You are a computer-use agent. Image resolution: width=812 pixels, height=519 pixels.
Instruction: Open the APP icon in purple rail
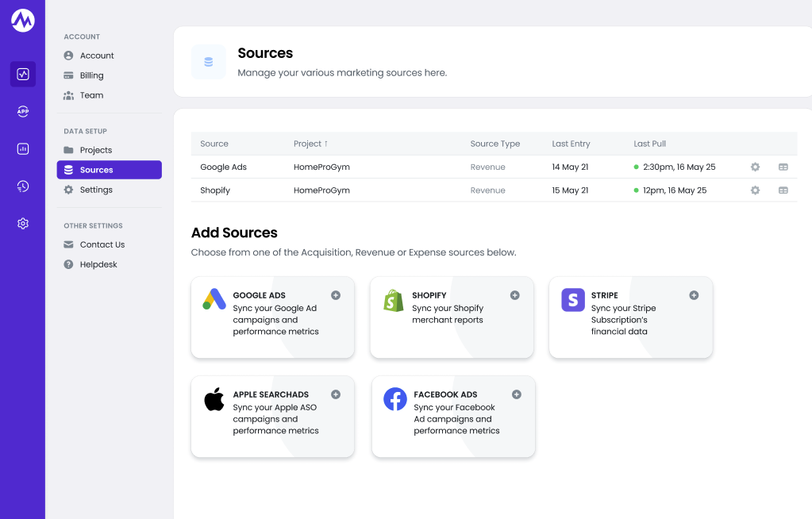point(23,111)
